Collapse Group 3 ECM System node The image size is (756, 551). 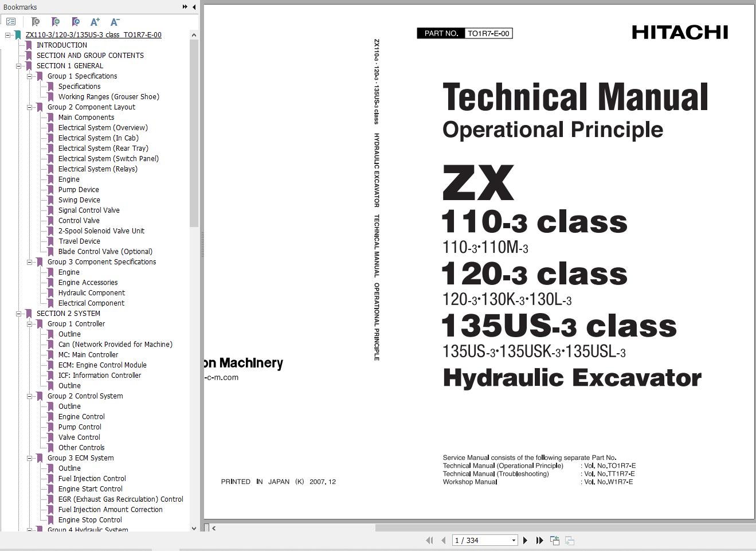point(30,458)
